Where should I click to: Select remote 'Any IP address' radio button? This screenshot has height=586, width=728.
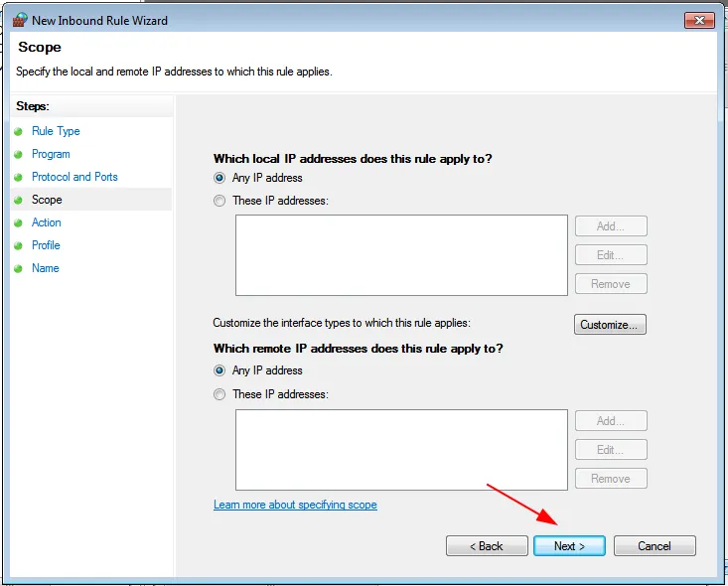(x=219, y=370)
